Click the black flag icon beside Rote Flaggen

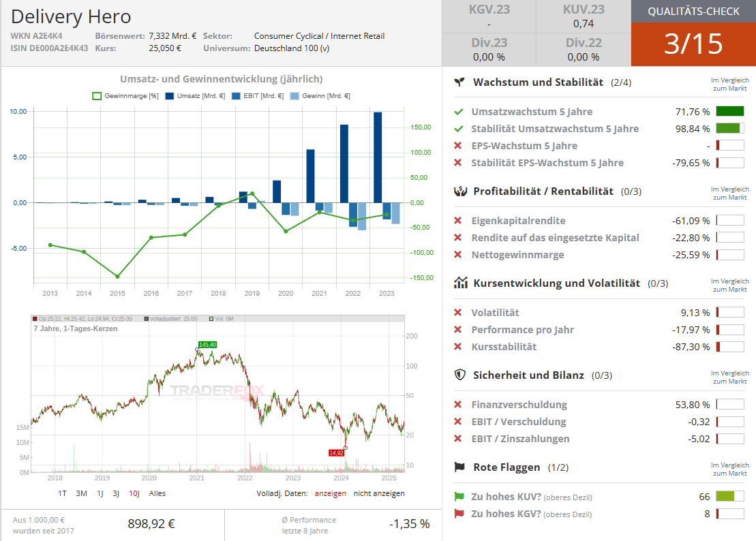(459, 467)
